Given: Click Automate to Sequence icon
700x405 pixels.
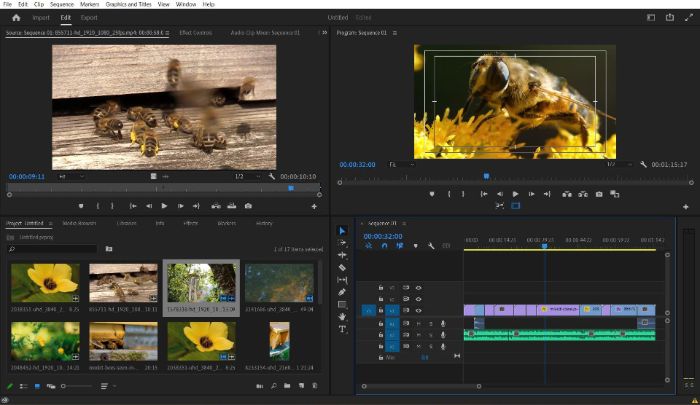Looking at the screenshot, I should 259,386.
